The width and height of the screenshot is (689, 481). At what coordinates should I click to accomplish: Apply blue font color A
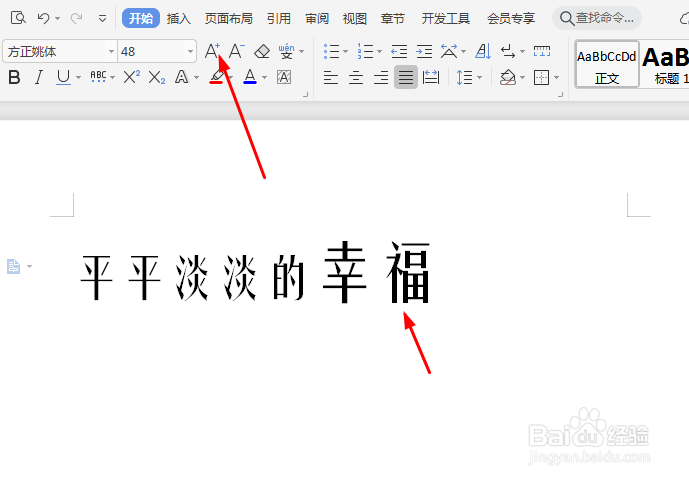250,77
